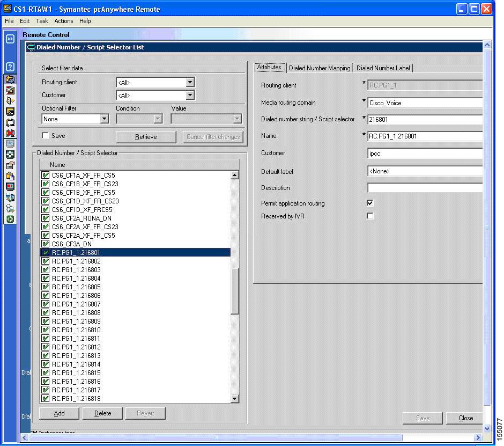504x446 pixels.
Task: Enable the Save filter checkbox
Action: pos(46,135)
